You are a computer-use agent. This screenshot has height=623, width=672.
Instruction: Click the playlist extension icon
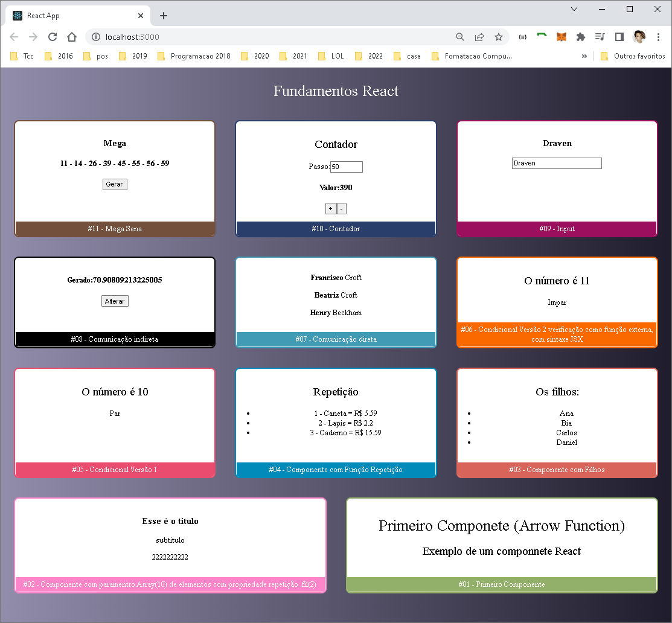600,37
